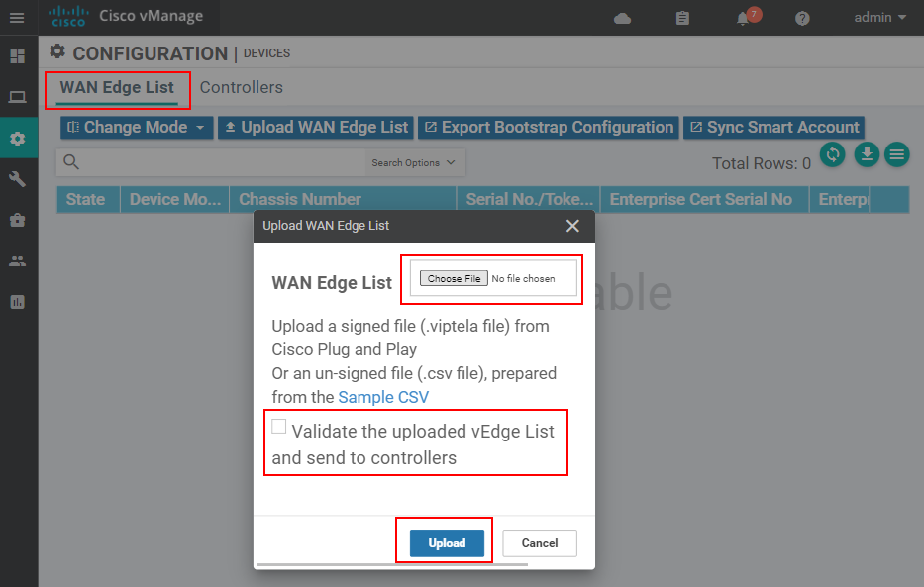Open the Administration section
This screenshot has width=924, height=587.
click(x=17, y=260)
